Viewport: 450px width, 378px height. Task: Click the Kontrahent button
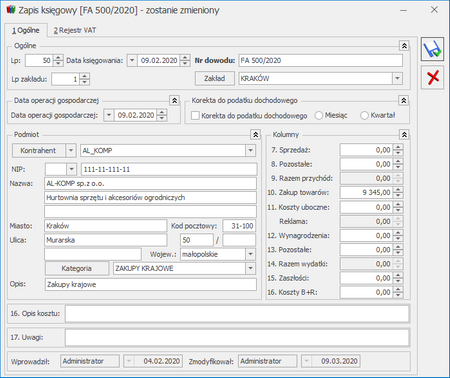tap(39, 151)
